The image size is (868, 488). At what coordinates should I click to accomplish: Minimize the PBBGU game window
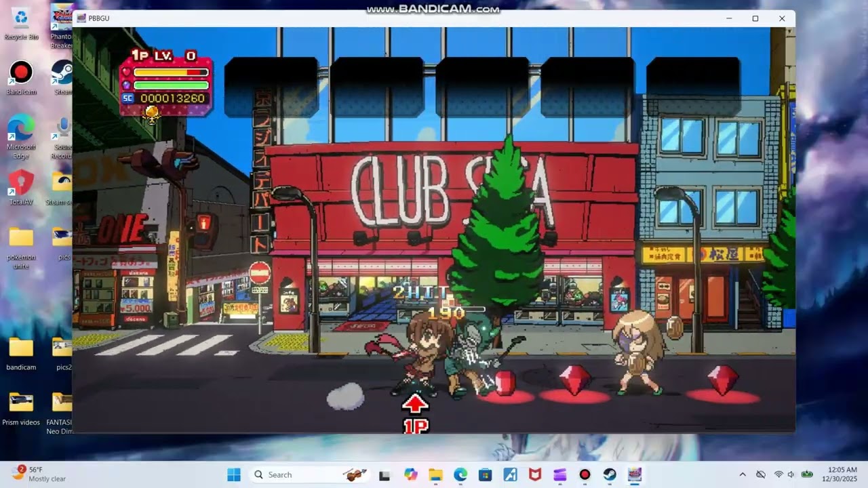729,18
